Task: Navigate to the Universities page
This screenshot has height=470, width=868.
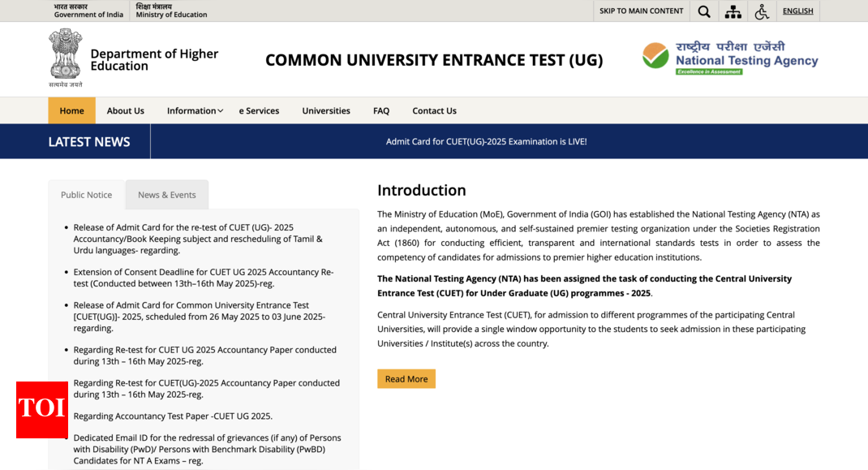Action: [x=326, y=111]
